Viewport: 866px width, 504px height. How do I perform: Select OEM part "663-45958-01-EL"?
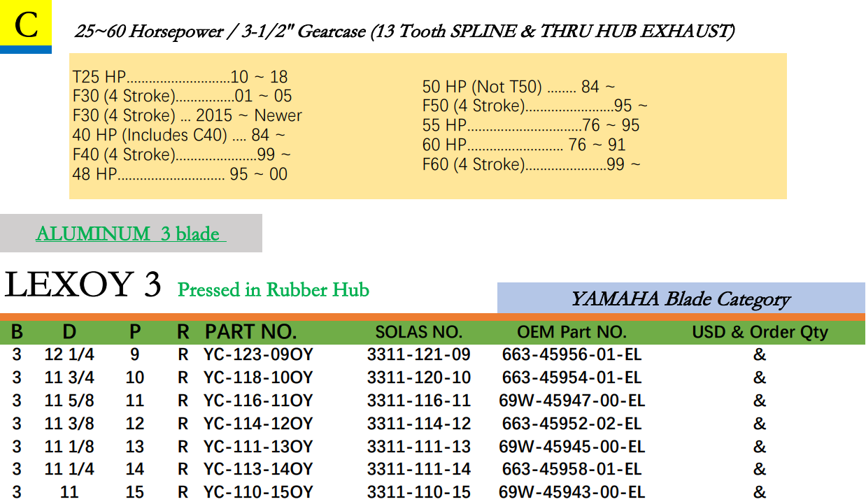[x=572, y=469]
